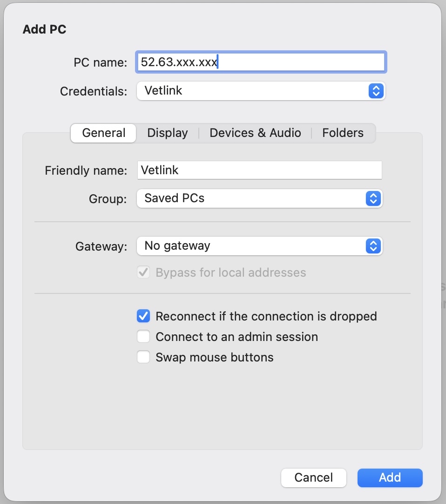Open the Gateway selection dropdown
Image resolution: width=446 pixels, height=504 pixels.
pyautogui.click(x=259, y=246)
